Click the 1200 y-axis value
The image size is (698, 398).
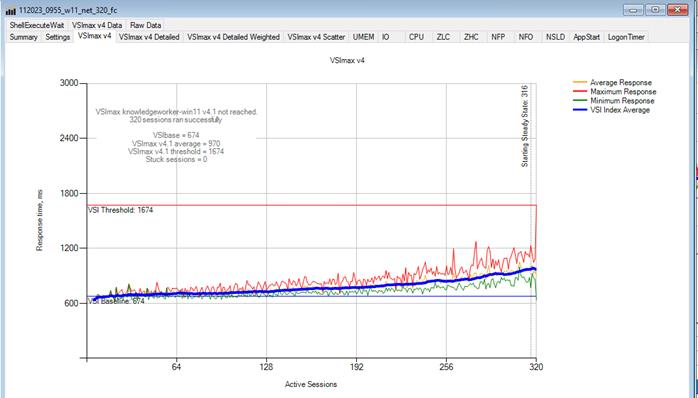pyautogui.click(x=69, y=248)
